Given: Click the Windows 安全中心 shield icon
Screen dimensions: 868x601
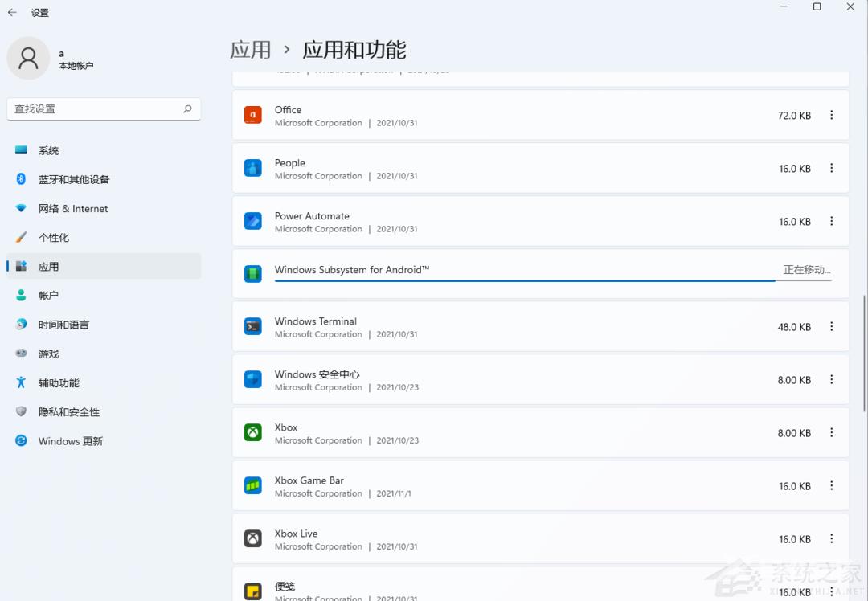Looking at the screenshot, I should [x=252, y=379].
